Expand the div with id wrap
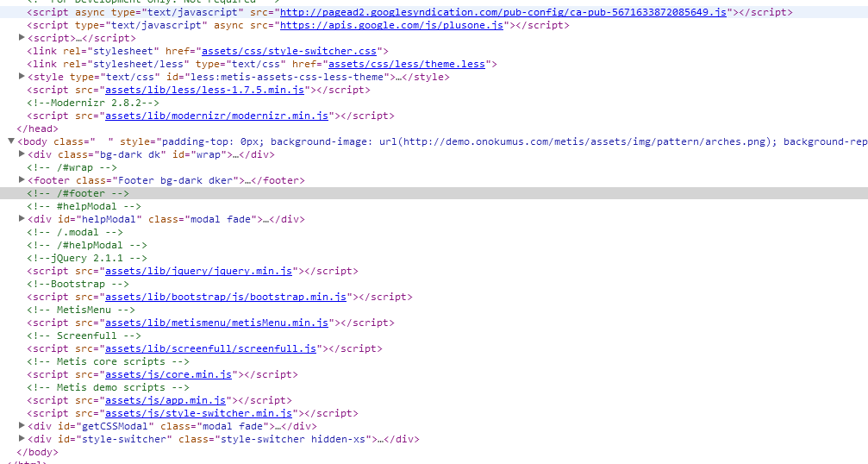The width and height of the screenshot is (868, 464). pyautogui.click(x=22, y=154)
